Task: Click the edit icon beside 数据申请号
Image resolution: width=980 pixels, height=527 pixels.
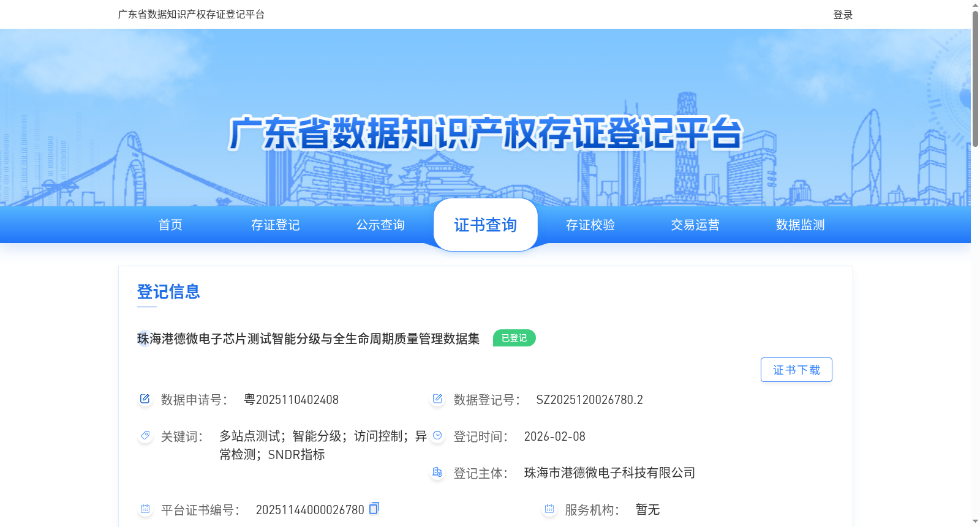Action: point(145,399)
